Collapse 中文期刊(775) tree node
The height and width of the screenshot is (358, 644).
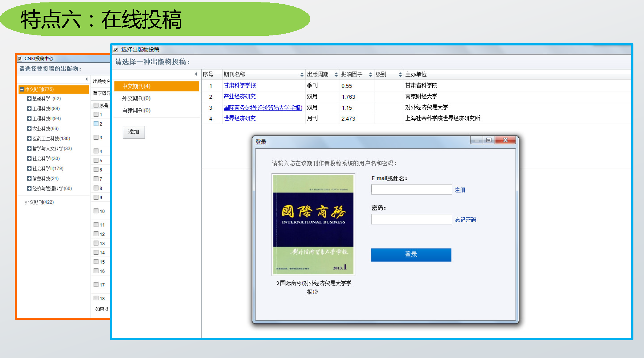22,89
